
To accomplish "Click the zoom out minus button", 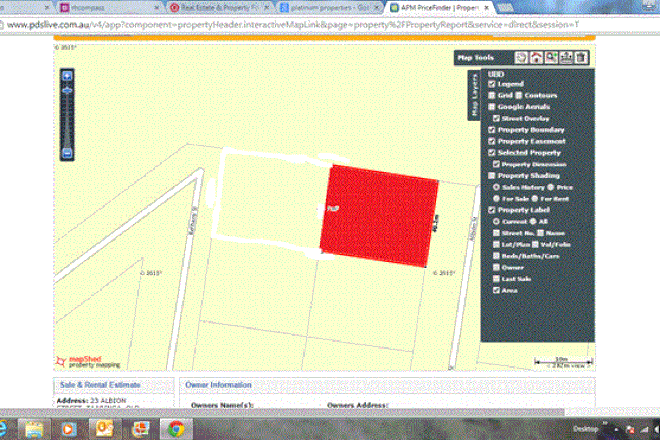I will [66, 153].
